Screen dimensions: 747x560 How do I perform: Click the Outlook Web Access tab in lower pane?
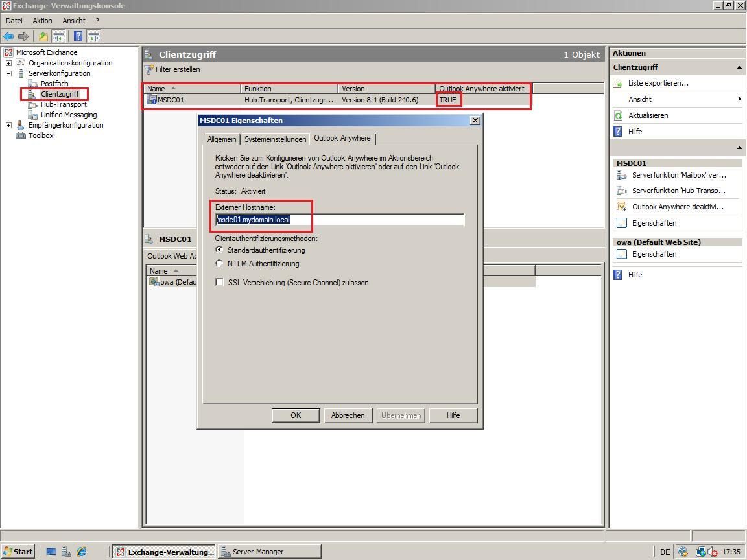coord(172,256)
